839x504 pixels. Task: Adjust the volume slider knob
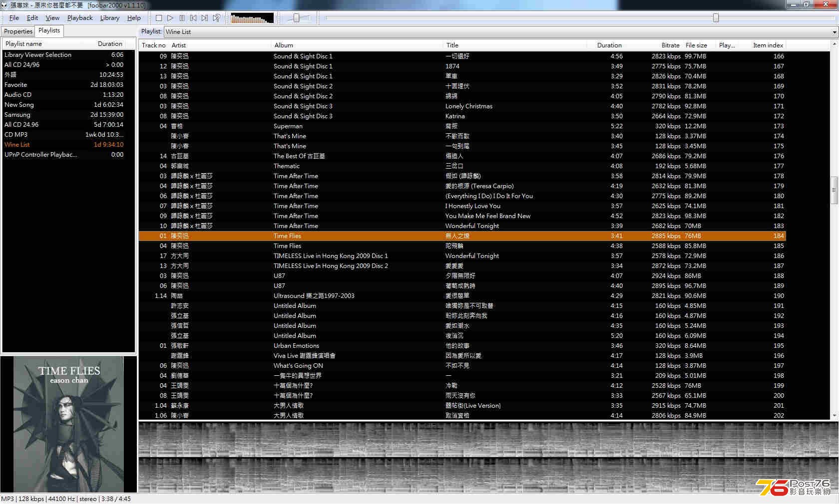coord(296,18)
